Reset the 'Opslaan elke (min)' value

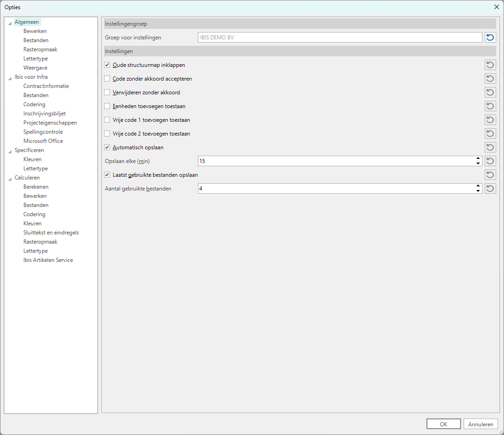click(490, 161)
